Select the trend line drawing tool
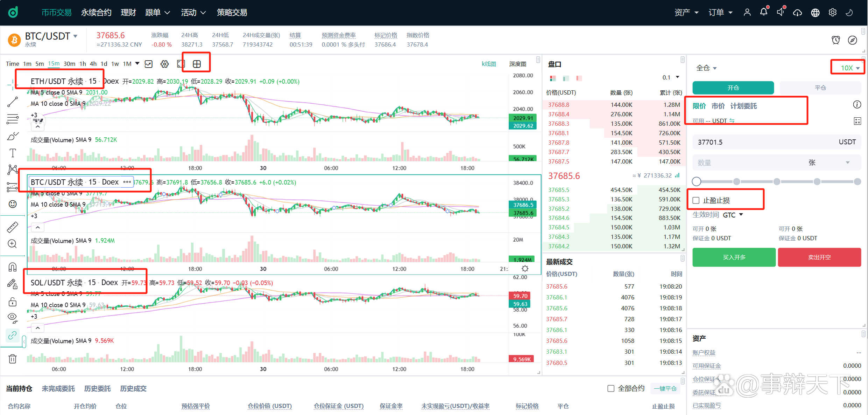The height and width of the screenshot is (415, 868). (13, 102)
